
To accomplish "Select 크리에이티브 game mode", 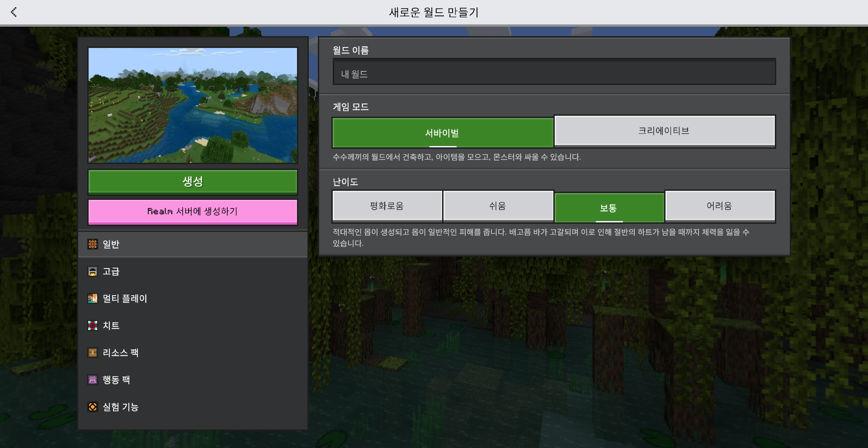I will coord(665,131).
